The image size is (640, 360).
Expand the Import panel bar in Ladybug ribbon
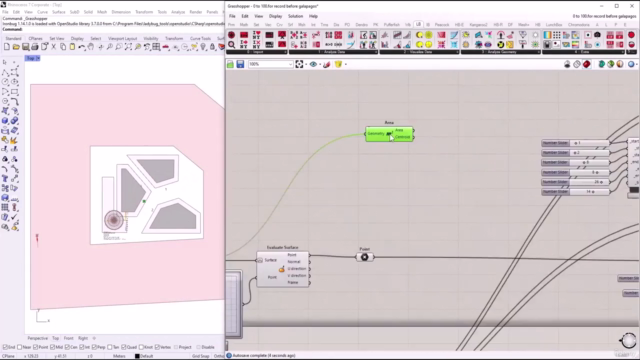257,52
